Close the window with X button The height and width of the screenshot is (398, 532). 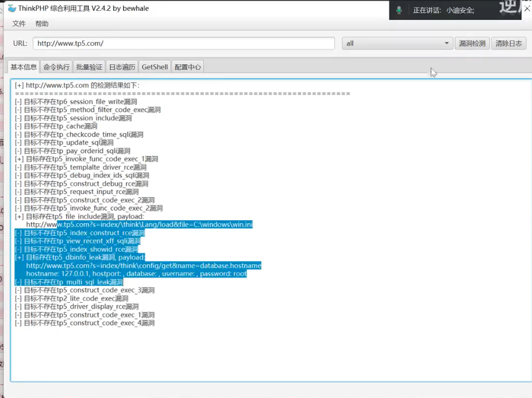[527, 9]
